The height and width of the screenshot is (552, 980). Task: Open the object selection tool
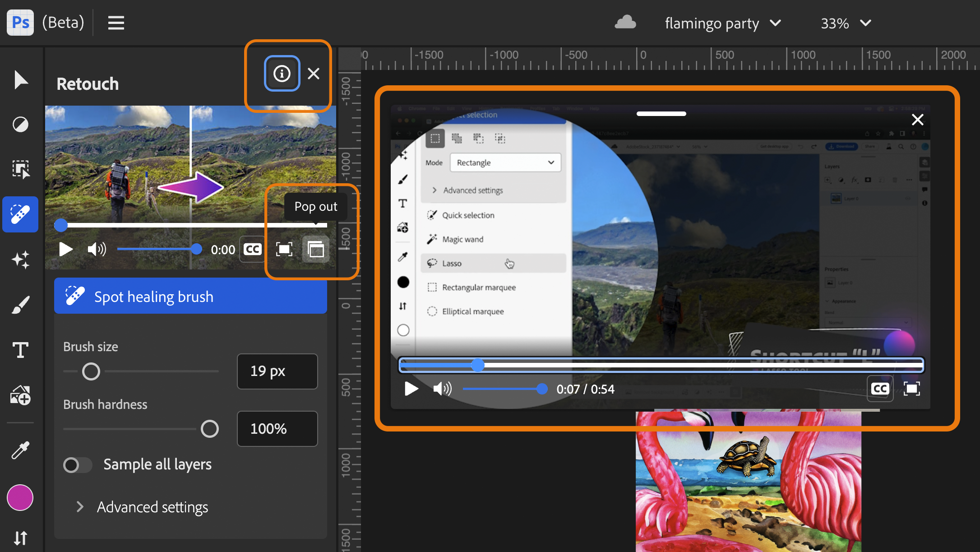(x=20, y=169)
